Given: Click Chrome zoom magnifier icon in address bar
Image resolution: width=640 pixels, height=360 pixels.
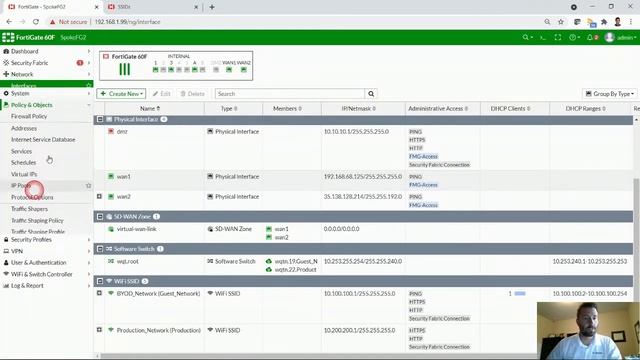Looking at the screenshot, I should 547,22.
